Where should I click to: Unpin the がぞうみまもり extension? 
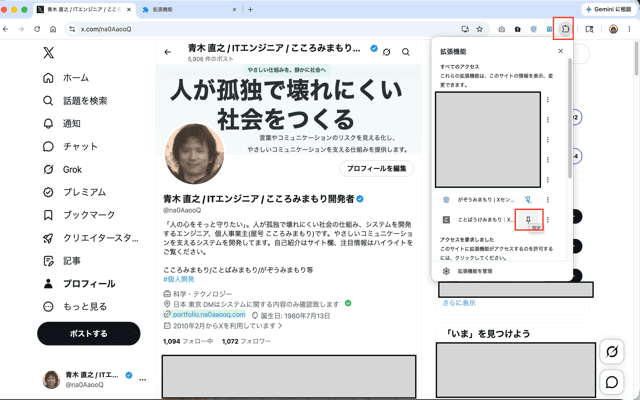click(x=528, y=200)
